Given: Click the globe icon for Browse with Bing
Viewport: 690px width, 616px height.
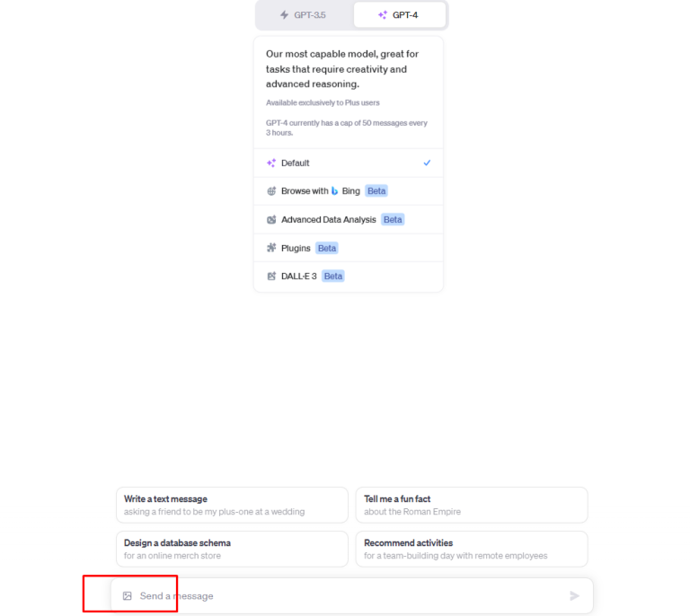Looking at the screenshot, I should click(271, 191).
